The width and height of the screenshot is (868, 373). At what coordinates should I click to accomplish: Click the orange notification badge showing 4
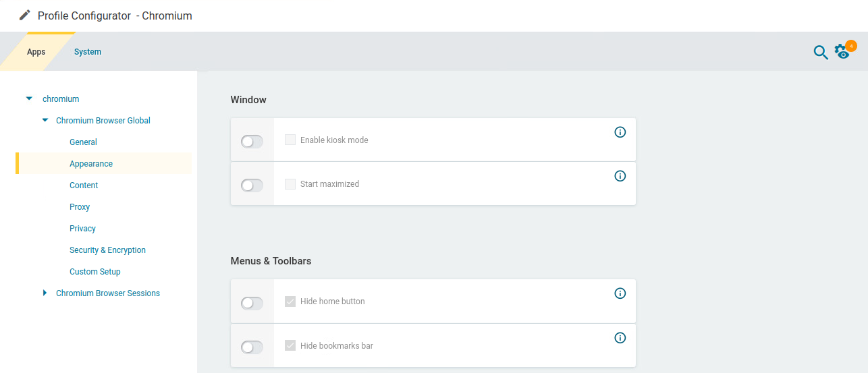click(851, 46)
